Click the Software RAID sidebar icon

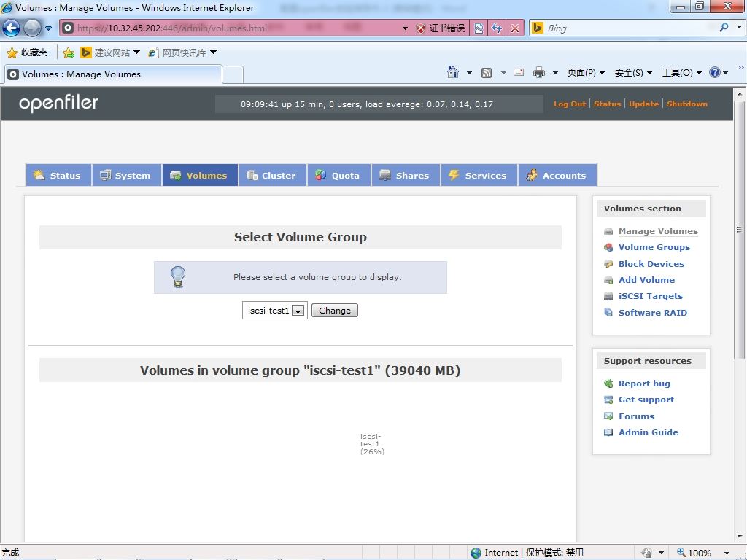608,312
